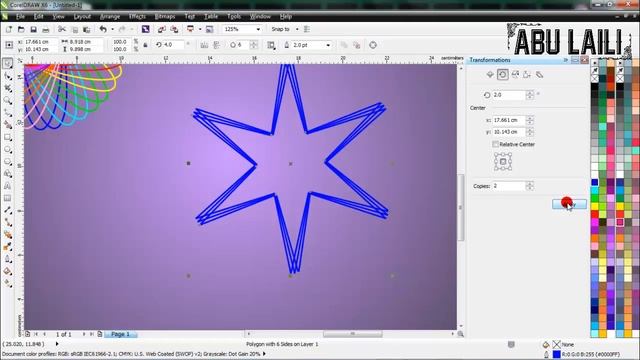Image resolution: width=640 pixels, height=360 pixels.
Task: Click the blue swatch in color palette
Action: tap(595, 182)
